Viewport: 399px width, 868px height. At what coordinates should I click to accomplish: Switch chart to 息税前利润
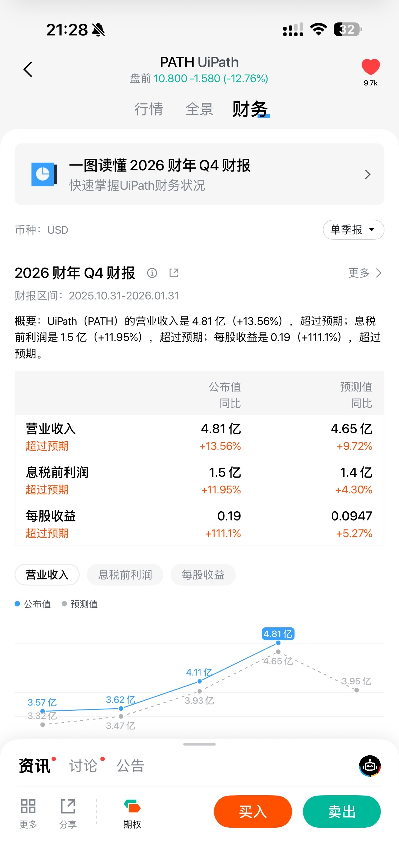pos(125,574)
